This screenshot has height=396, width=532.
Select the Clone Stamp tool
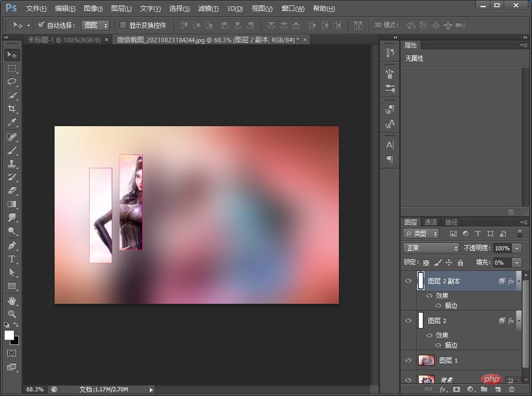pos(12,164)
